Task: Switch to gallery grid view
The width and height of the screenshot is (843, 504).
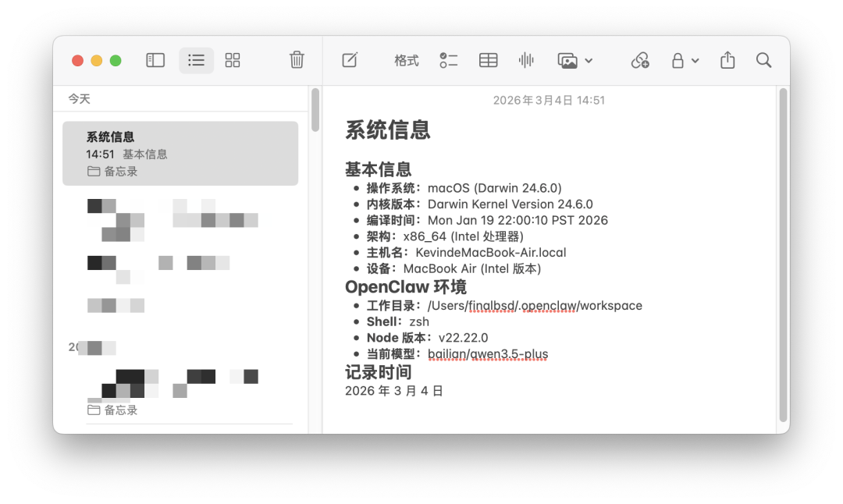Action: click(233, 60)
